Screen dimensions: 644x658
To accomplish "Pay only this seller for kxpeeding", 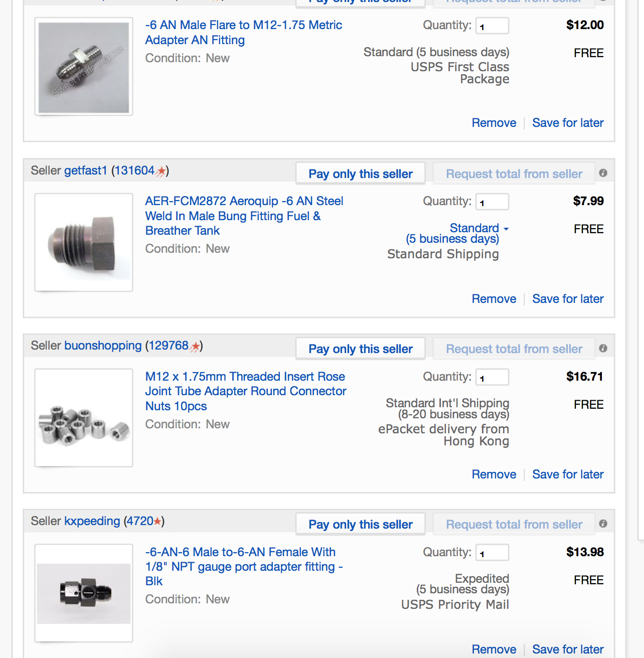I will tap(361, 524).
